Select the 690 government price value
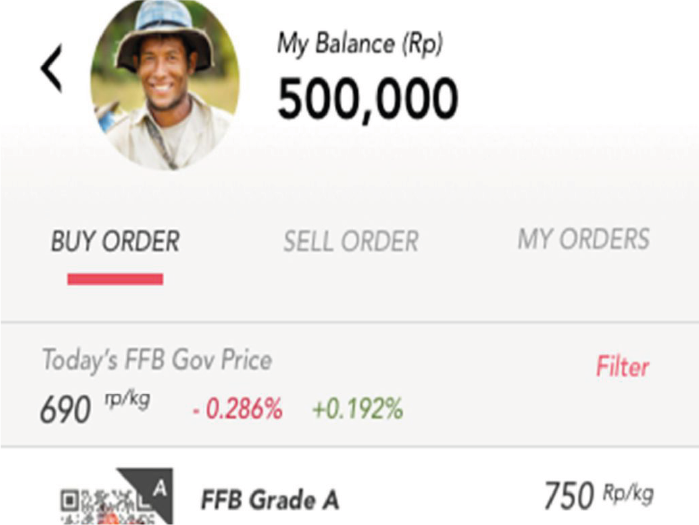This screenshot has width=699, height=525. [x=65, y=409]
